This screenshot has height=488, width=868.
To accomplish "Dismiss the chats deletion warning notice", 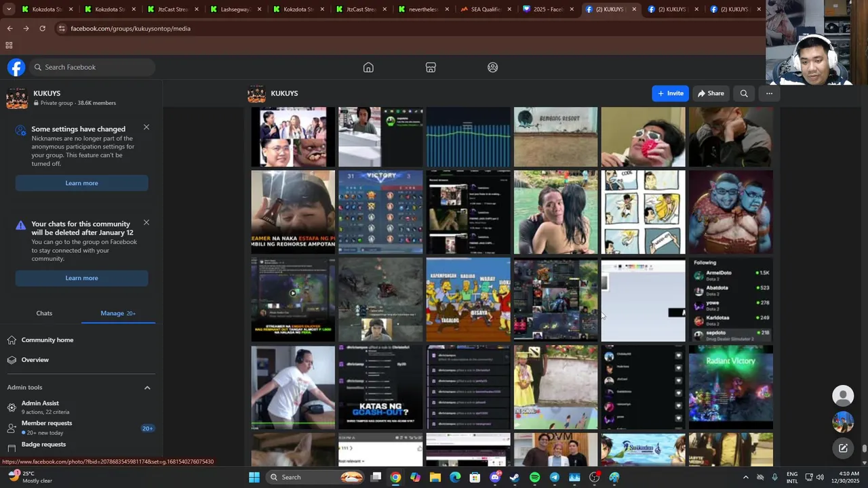I will tap(146, 222).
